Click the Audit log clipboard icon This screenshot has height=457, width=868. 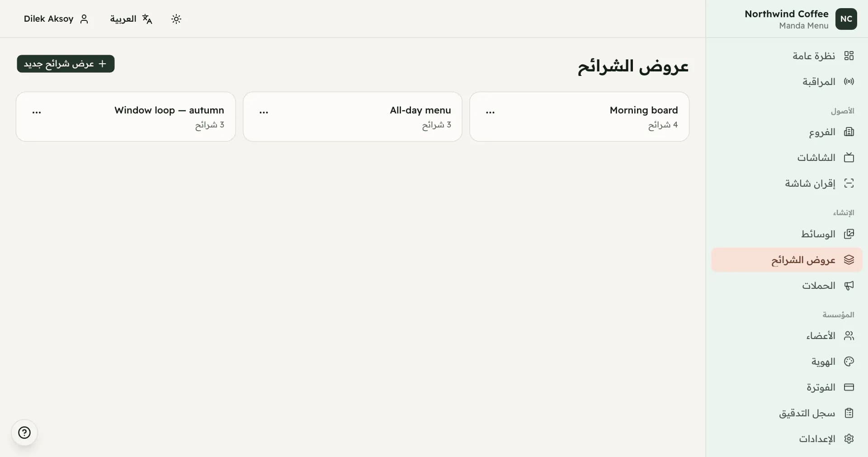849,413
